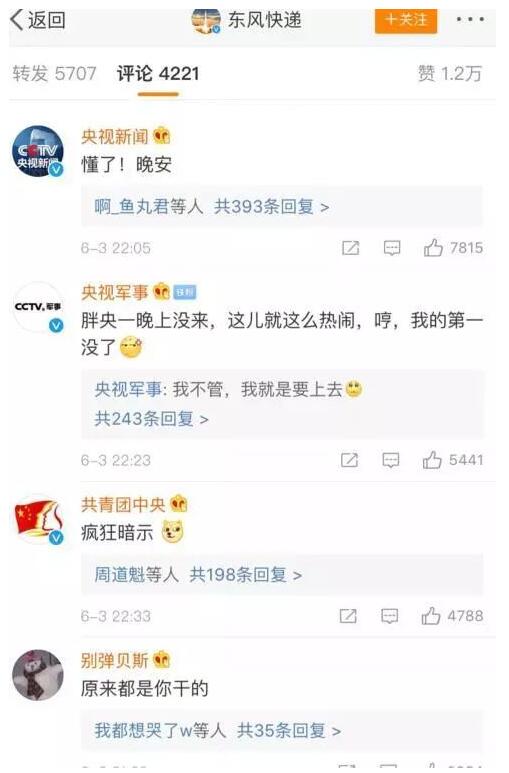Expand the 共243条回复 replies

pyautogui.click(x=151, y=419)
